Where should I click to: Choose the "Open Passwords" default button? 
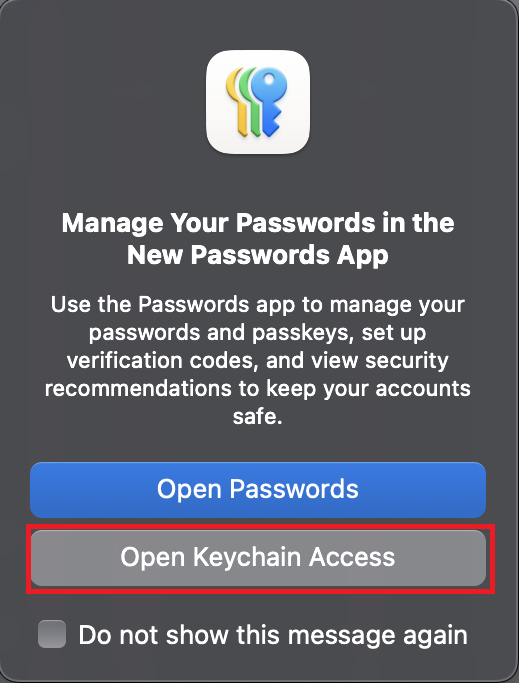coord(258,490)
